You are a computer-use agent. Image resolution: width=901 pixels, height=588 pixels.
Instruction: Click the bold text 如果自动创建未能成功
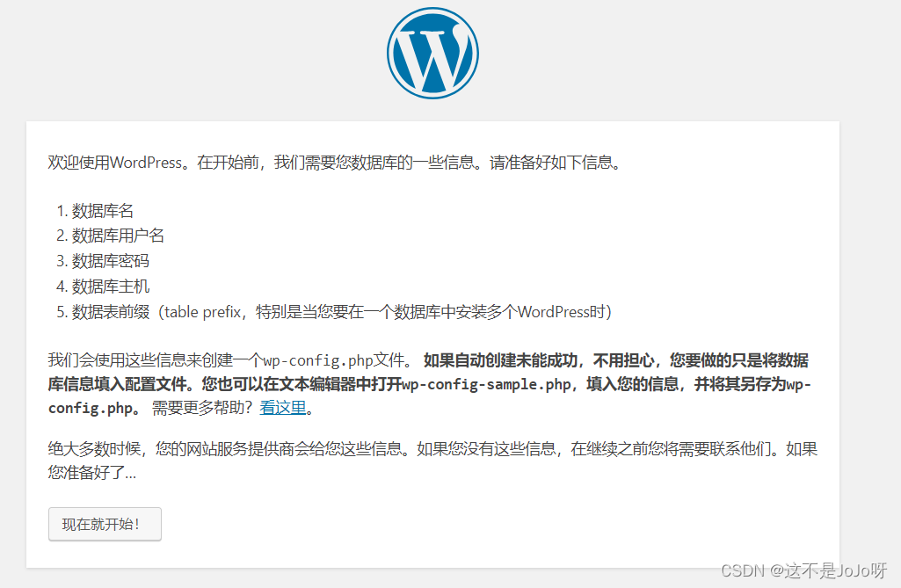(500, 360)
